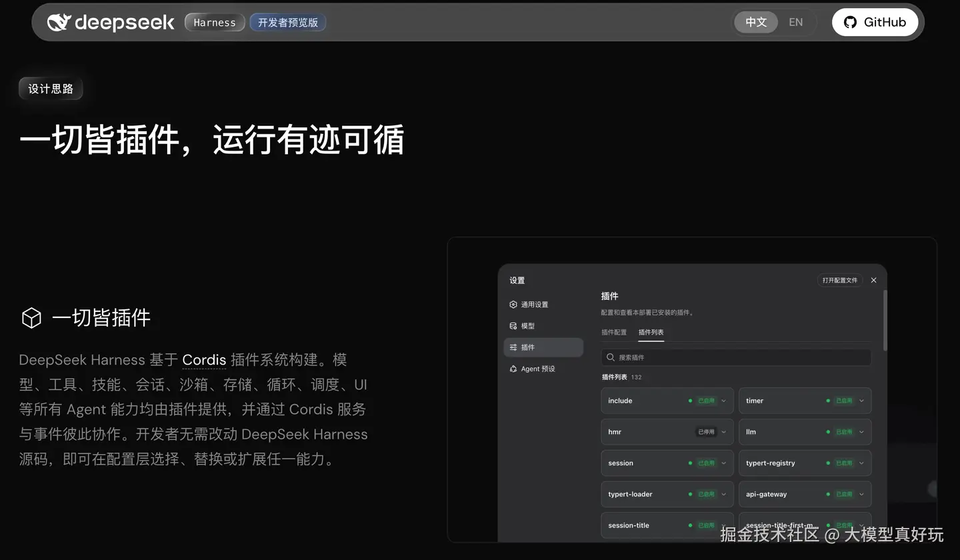The width and height of the screenshot is (960, 560).
Task: Click the Agent 预设 icon in settings sidebar
Action: click(x=513, y=369)
